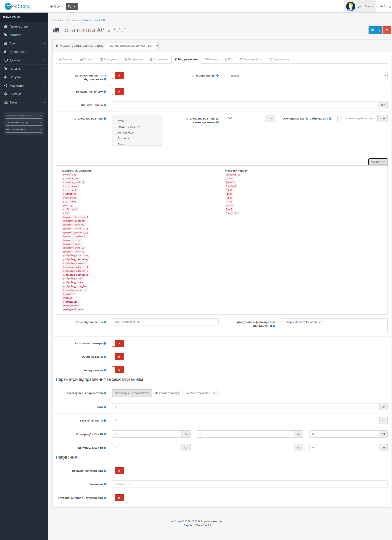Switch to the Відправник tab

point(134,59)
